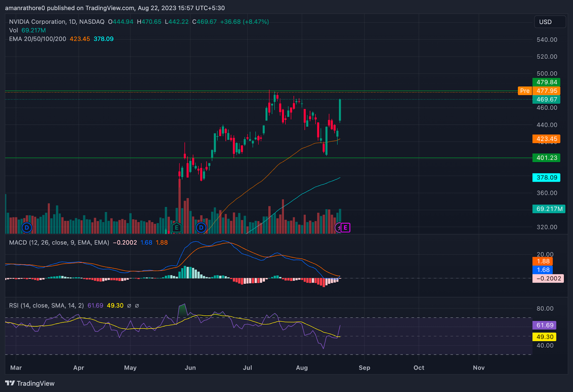573x392 pixels.
Task: Click the Nov label on time axis
Action: (x=479, y=368)
